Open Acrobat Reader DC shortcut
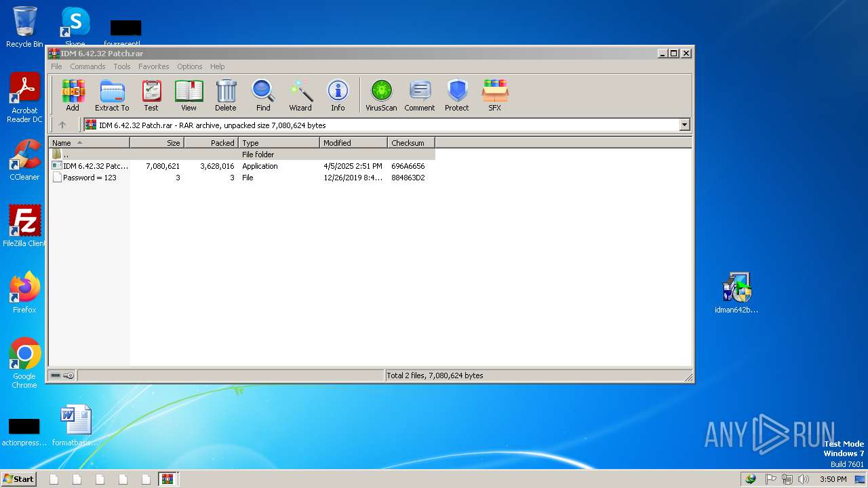 pyautogui.click(x=24, y=98)
